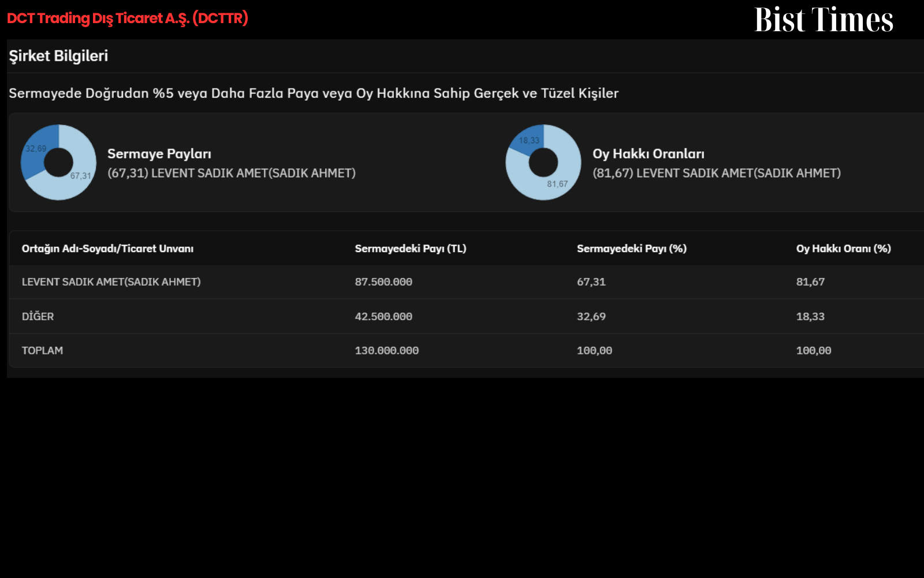Click the 100,00 cell under Sermayedeki Payı (%)
The image size is (924, 578).
pyautogui.click(x=594, y=351)
